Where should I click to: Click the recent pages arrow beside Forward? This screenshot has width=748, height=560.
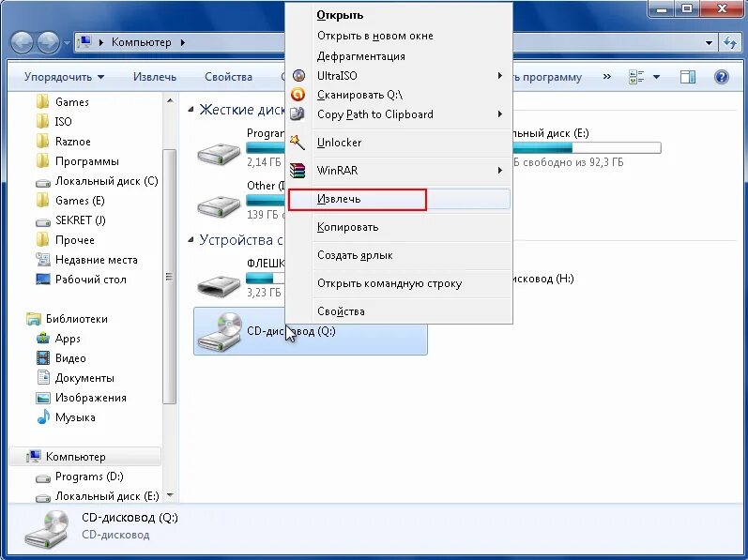click(x=67, y=43)
